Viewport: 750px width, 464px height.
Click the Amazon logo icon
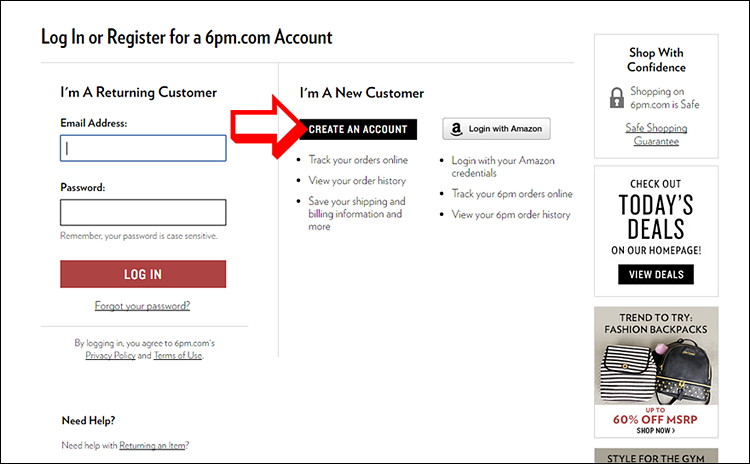[x=456, y=129]
